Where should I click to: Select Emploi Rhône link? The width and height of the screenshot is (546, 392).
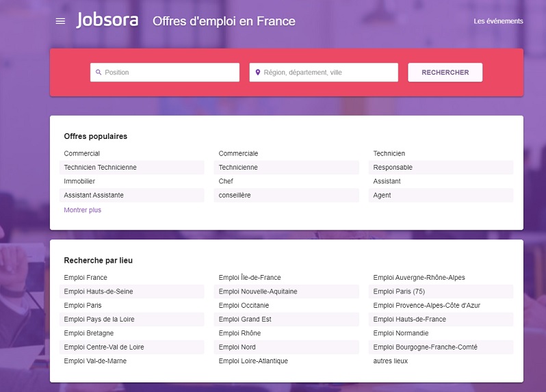pos(239,333)
